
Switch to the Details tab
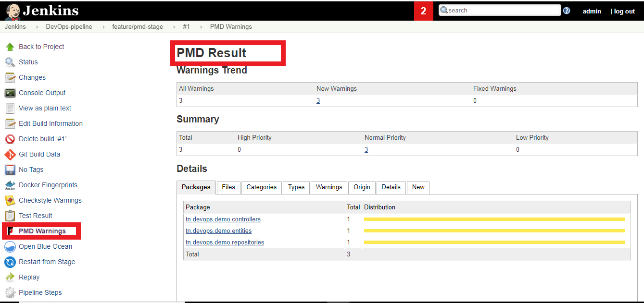pyautogui.click(x=391, y=187)
